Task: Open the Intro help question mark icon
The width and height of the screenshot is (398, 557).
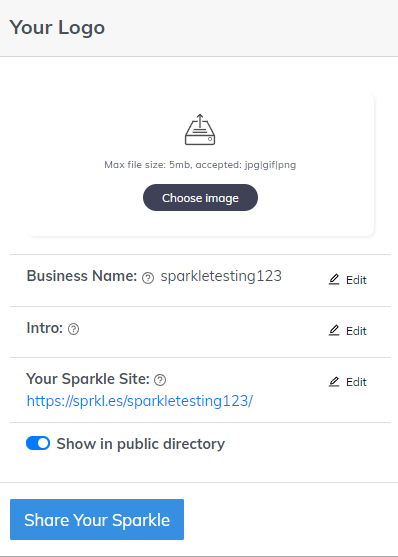Action: [74, 329]
